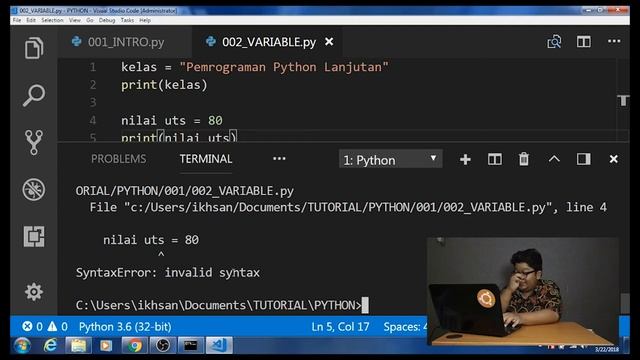This screenshot has width=640, height=360.
Task: Click Spaces indentation setting in status bar
Action: [x=405, y=327]
